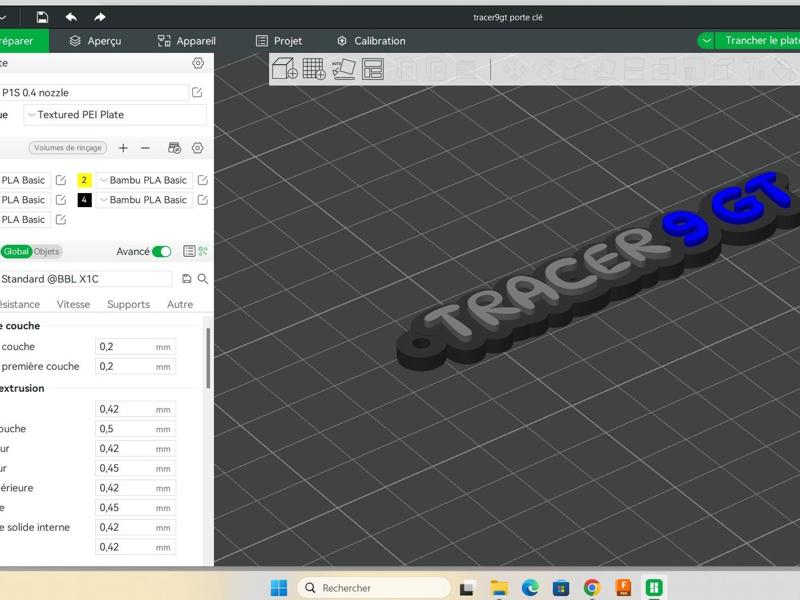
Task: Expand the Bambu PLA Basic filament dropdown
Action: (x=104, y=180)
